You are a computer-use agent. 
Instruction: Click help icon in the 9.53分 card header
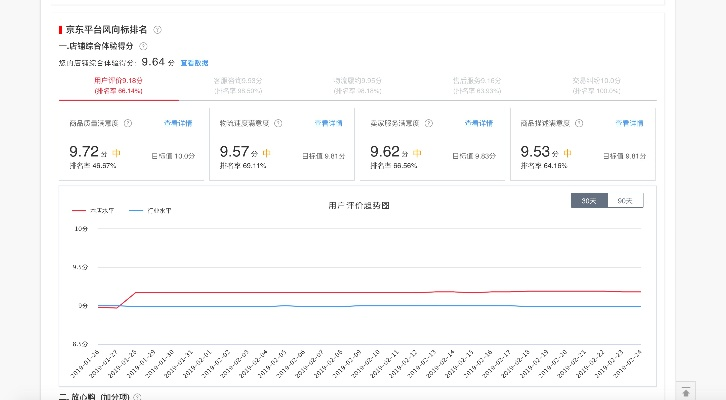[578, 123]
